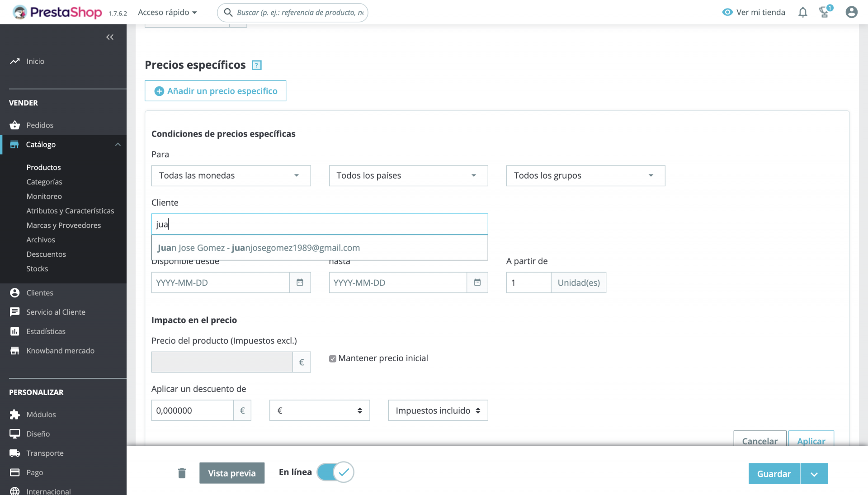This screenshot has width=868, height=495.
Task: Open the user profile avatar icon
Action: [851, 12]
